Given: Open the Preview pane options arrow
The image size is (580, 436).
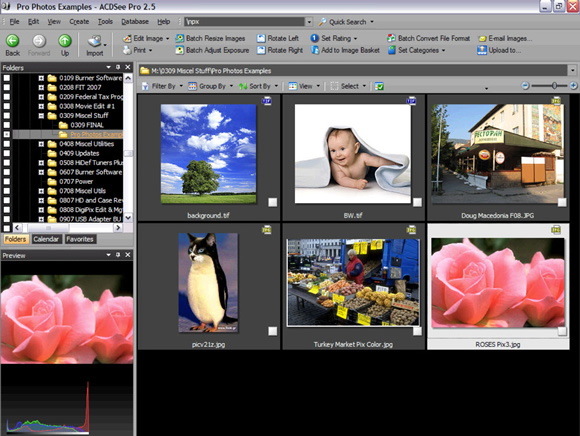Looking at the screenshot, I should (108, 255).
